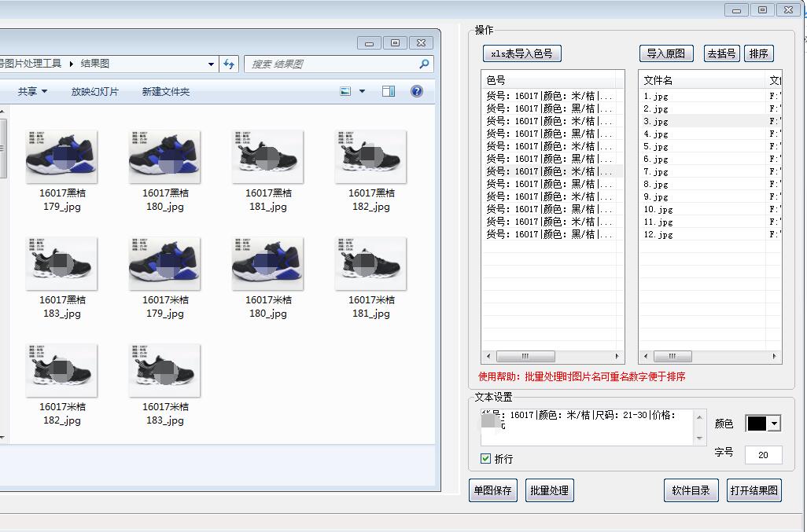807x532 pixels.
Task: Select thumbnail 16017黑桔183_jpg
Action: 62,278
